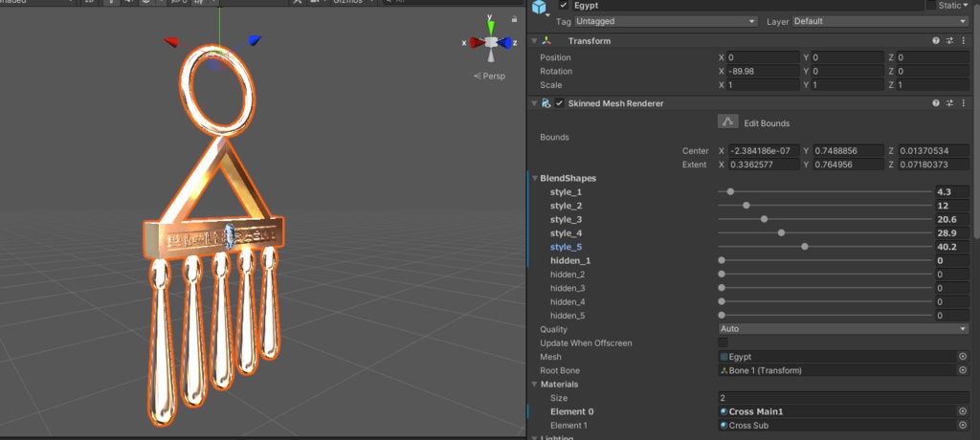The image size is (980, 440).
Task: Click the Position X input field
Action: 763,57
